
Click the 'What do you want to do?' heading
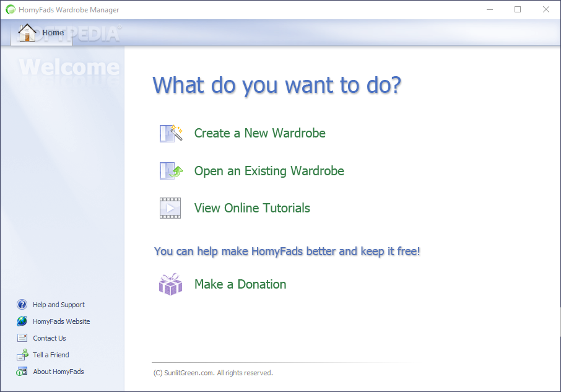point(277,86)
